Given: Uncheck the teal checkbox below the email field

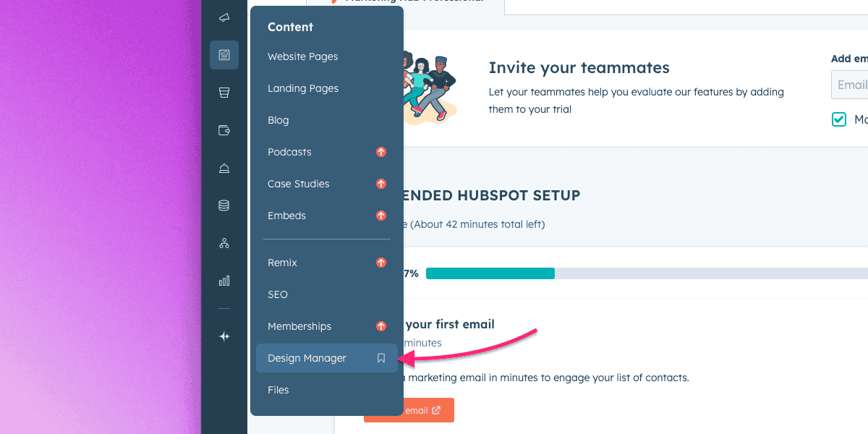Looking at the screenshot, I should click(x=838, y=119).
